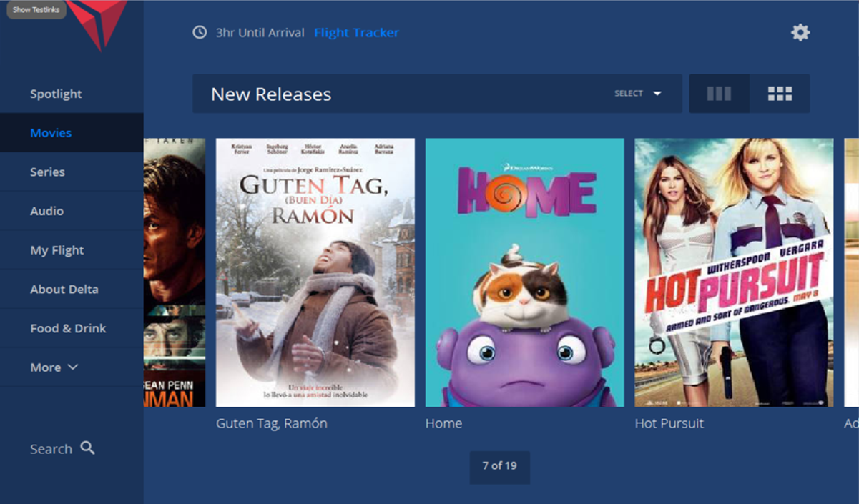Image resolution: width=859 pixels, height=504 pixels.
Task: Select the Home movie poster
Action: (x=524, y=272)
